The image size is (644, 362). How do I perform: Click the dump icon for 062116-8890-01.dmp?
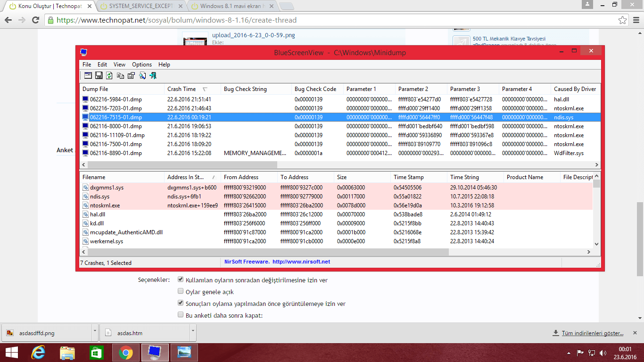click(85, 153)
